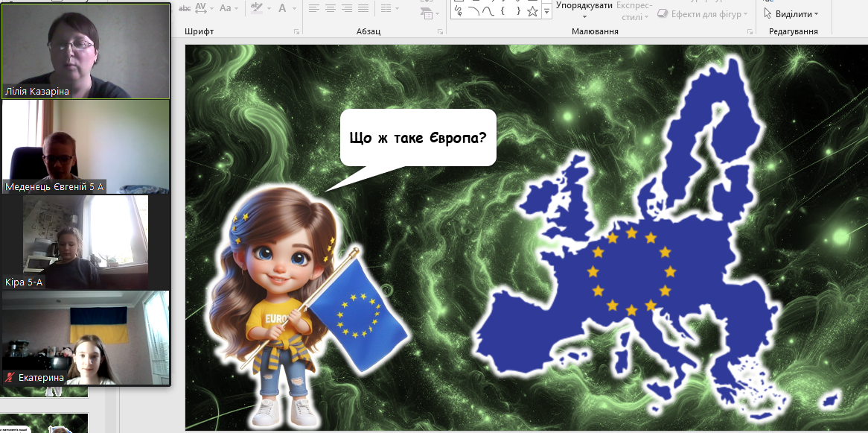Expand the text columns dropdown arrow

coord(398,8)
